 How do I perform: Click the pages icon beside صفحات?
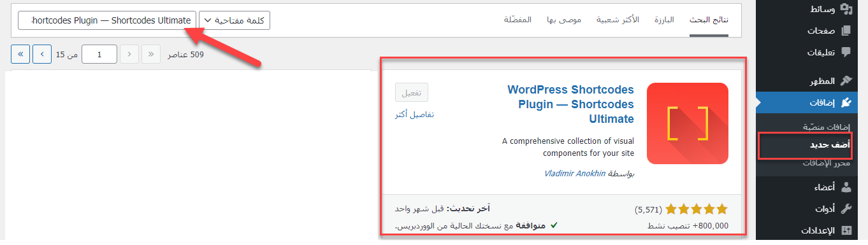click(846, 31)
